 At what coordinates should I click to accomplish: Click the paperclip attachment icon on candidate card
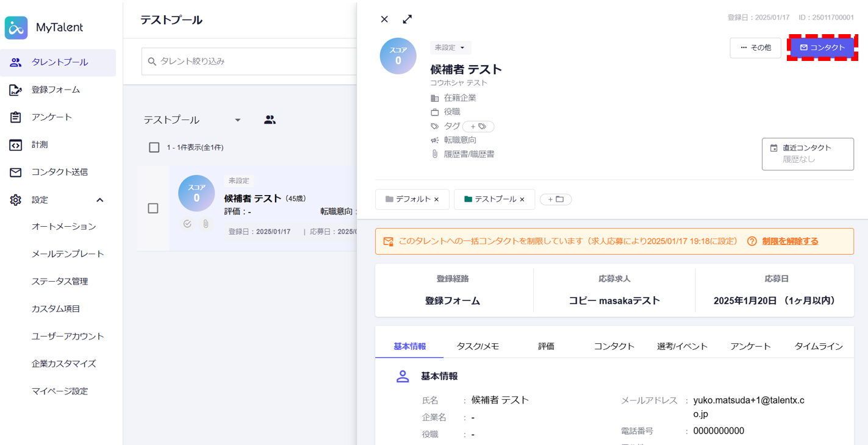pyautogui.click(x=206, y=224)
